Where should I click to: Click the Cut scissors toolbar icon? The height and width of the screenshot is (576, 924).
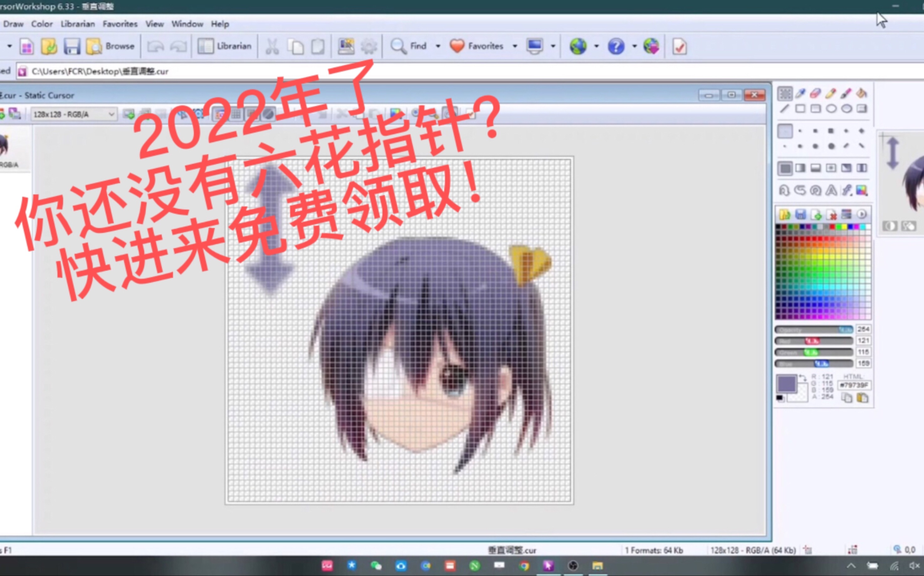[x=272, y=46]
